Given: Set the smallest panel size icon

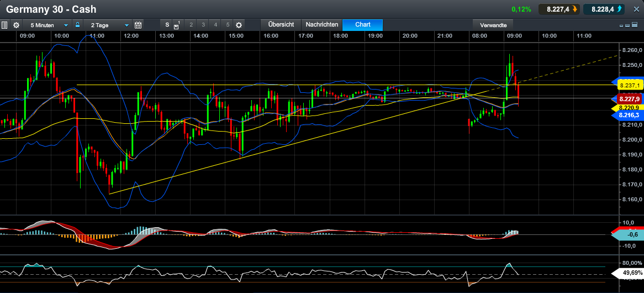Looking at the screenshot, I should [x=621, y=25].
